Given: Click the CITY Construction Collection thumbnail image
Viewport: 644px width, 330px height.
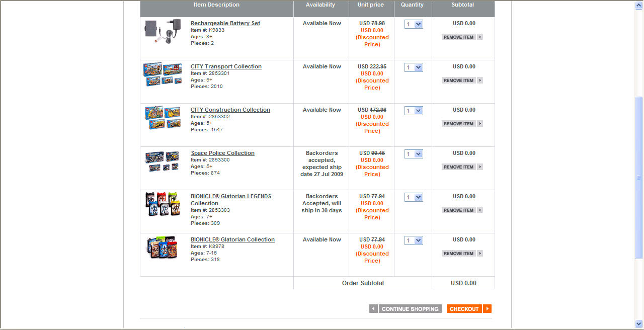Looking at the screenshot, I should click(x=163, y=118).
